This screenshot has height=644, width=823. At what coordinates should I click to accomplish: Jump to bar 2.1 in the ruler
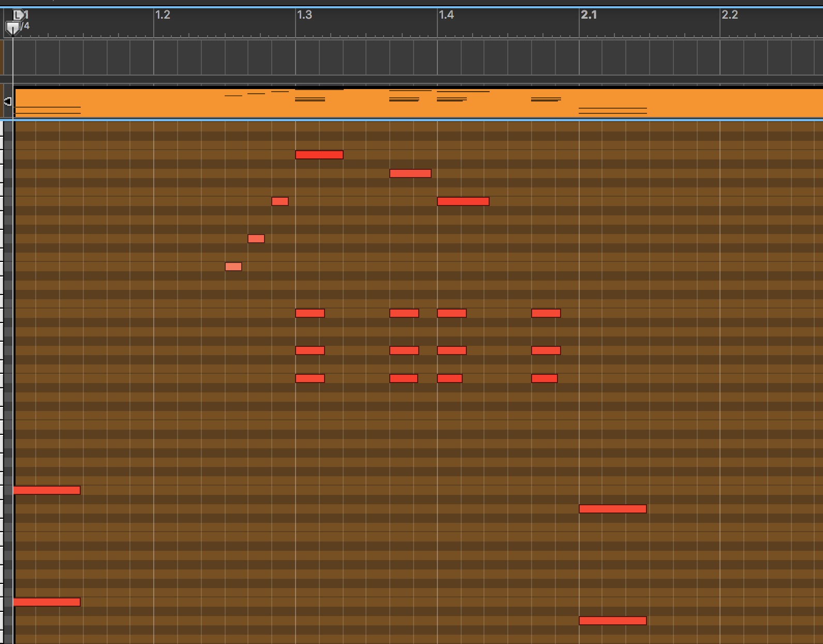tap(589, 15)
